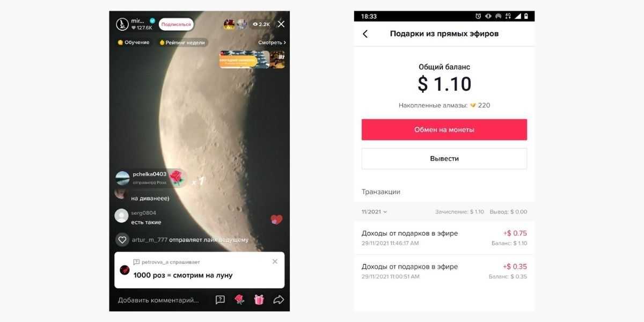
Task: Open the gift box panel
Action: [259, 299]
